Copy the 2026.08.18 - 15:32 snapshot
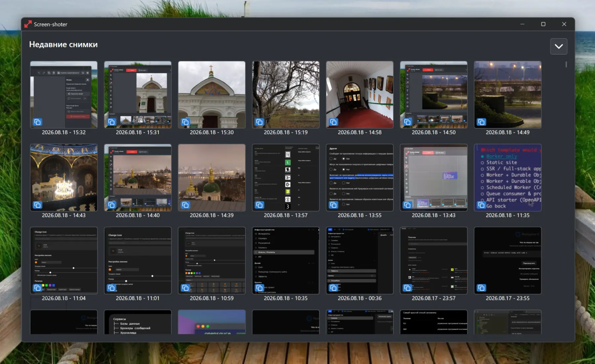 (38, 122)
